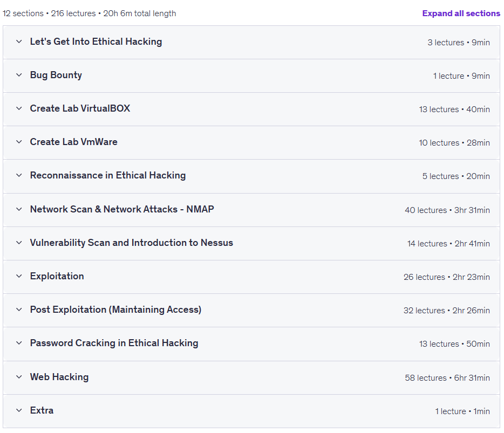Click the 14 lectures • 2hr 41min label
Screen dimensions: 504x433
coord(449,244)
